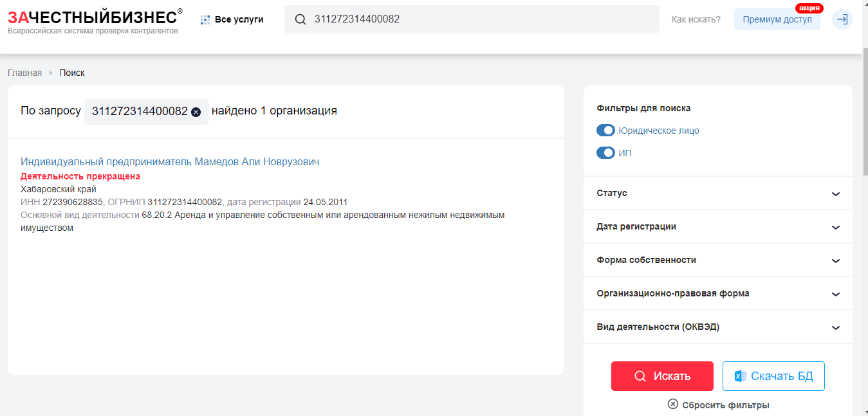The width and height of the screenshot is (868, 416).
Task: Expand the Дата регистрации filter
Action: tap(835, 227)
